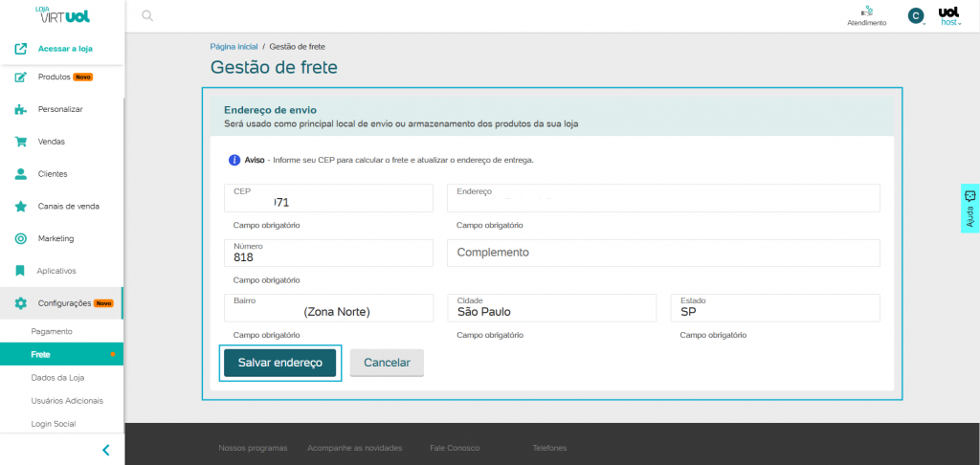Click the Personalizar puzzle icon

click(20, 110)
